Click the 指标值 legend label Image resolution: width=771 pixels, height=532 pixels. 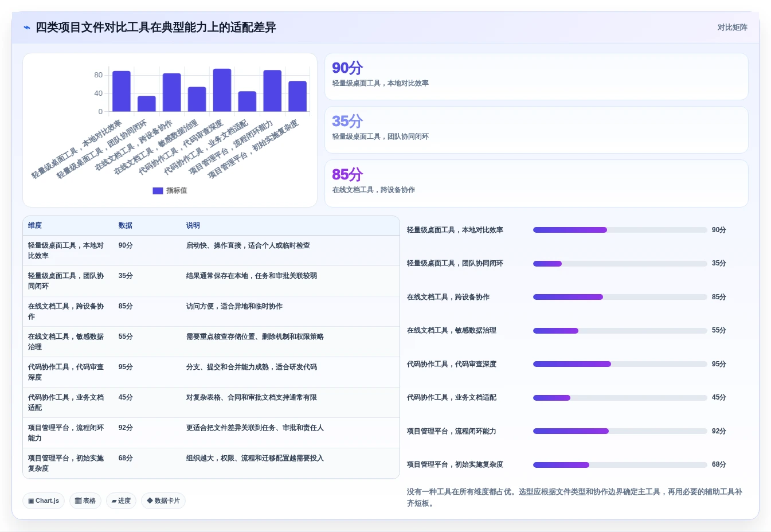[177, 191]
